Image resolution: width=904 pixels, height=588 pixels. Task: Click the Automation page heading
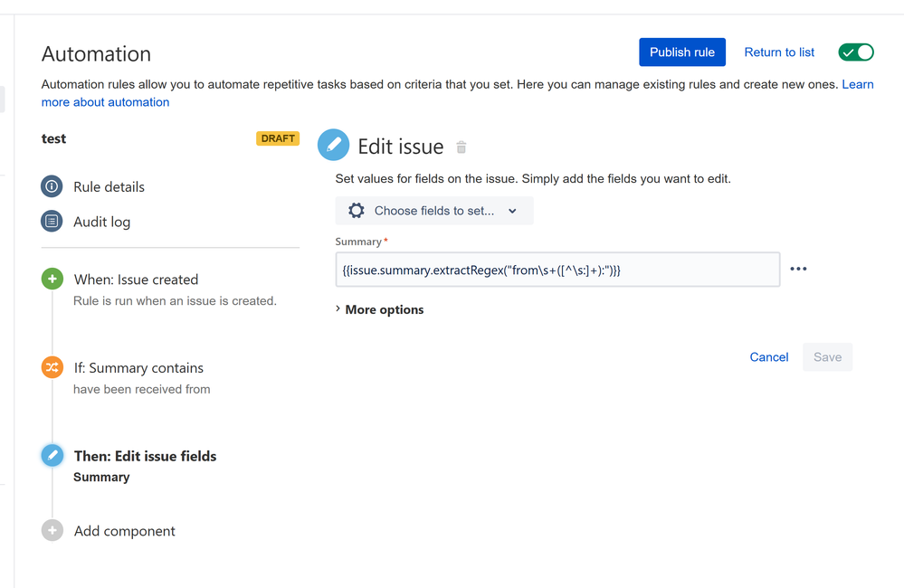click(x=96, y=53)
